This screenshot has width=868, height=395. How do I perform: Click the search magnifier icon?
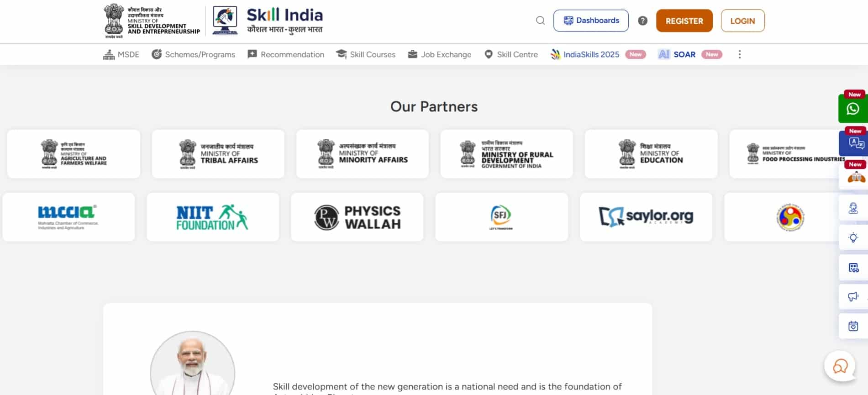coord(540,21)
